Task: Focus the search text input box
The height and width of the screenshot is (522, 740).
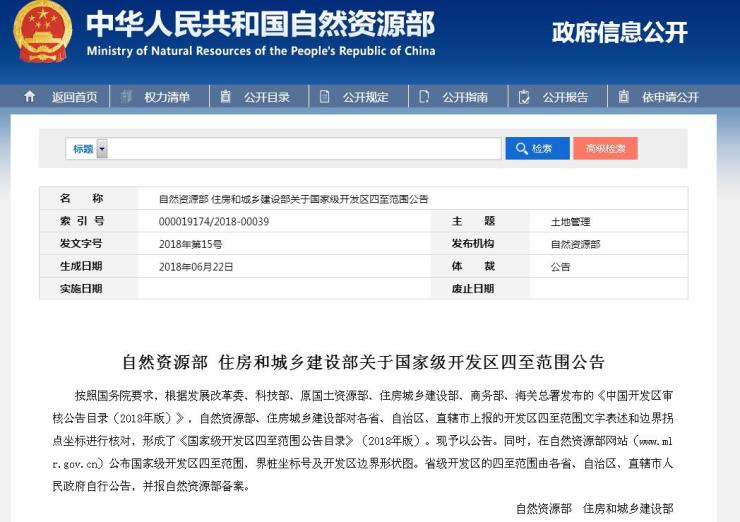Action: coord(304,149)
